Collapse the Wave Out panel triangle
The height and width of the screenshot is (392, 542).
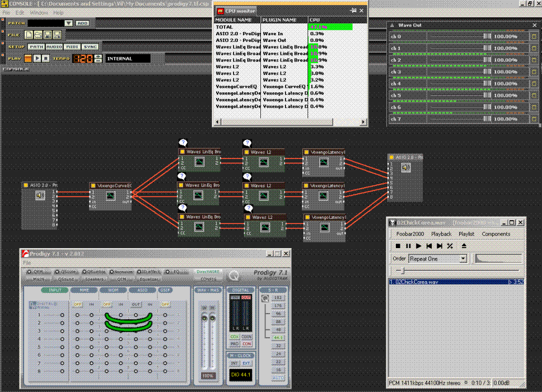pos(392,25)
